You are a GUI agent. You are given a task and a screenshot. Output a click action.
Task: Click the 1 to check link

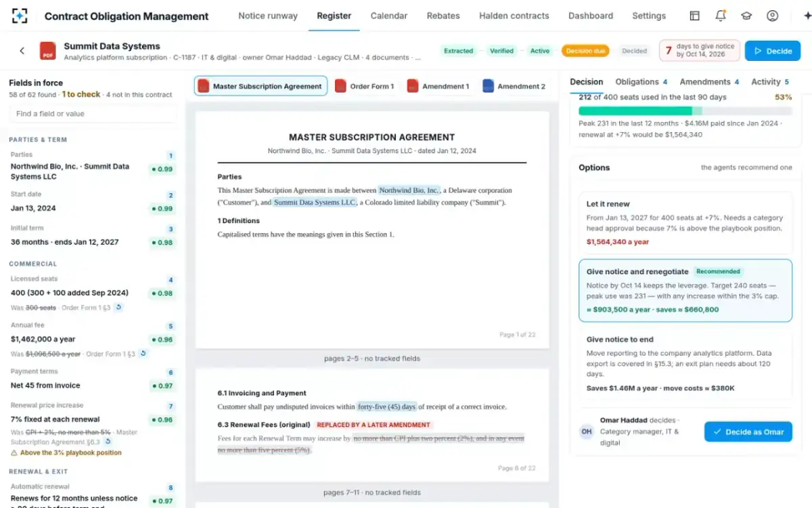pyautogui.click(x=81, y=95)
